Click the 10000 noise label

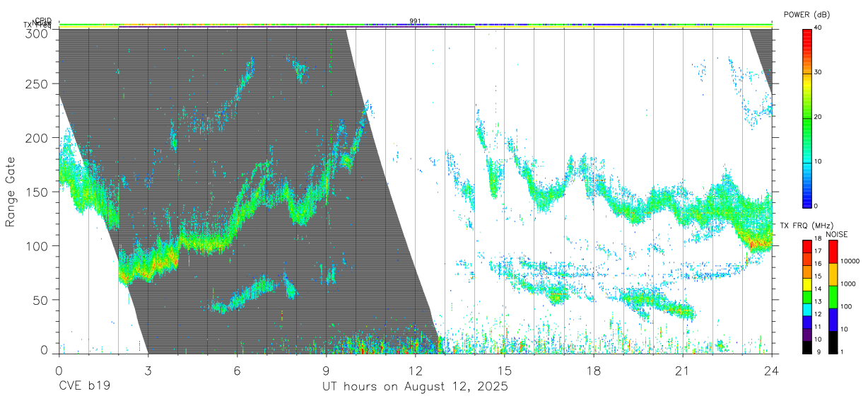pyautogui.click(x=850, y=261)
